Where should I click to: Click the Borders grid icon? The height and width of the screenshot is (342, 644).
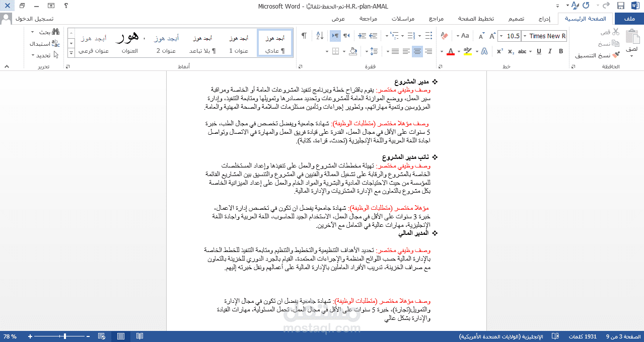pyautogui.click(x=335, y=51)
